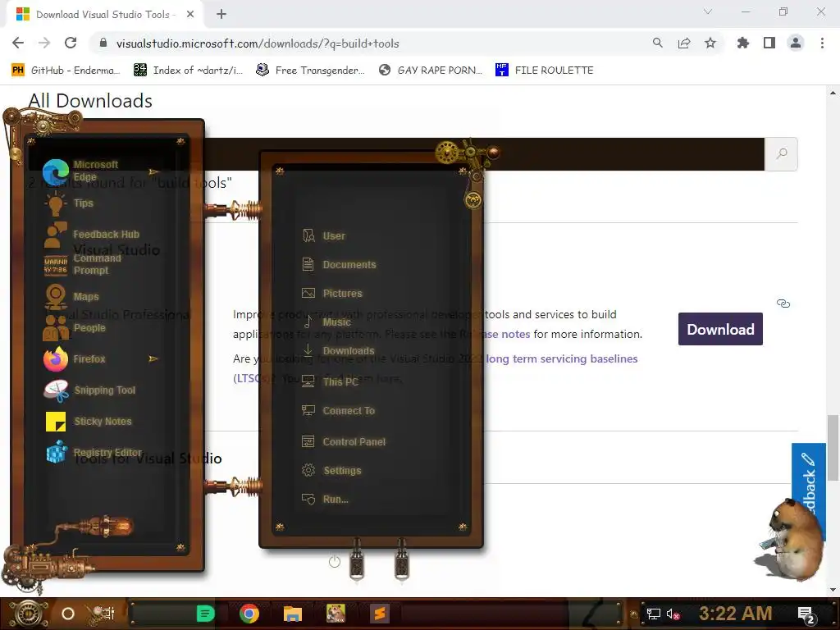Reload the page
This screenshot has width=840, height=630.
pyautogui.click(x=71, y=43)
